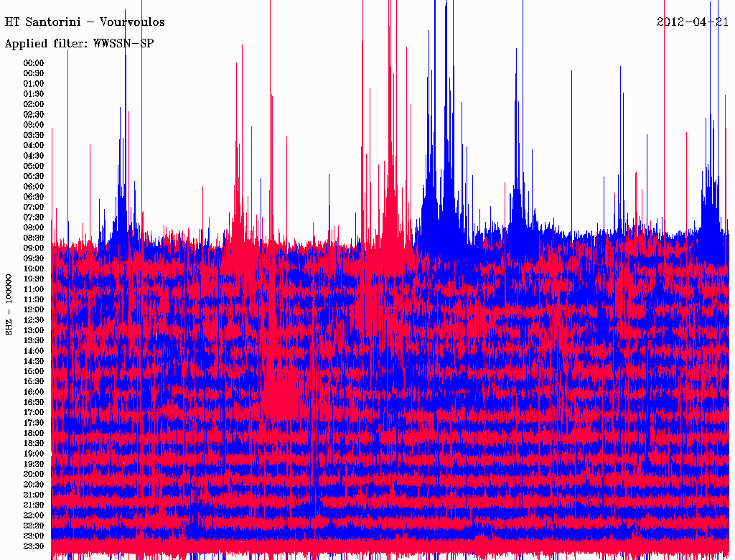Select the 00:00 time label
The height and width of the screenshot is (560, 735).
[34, 63]
